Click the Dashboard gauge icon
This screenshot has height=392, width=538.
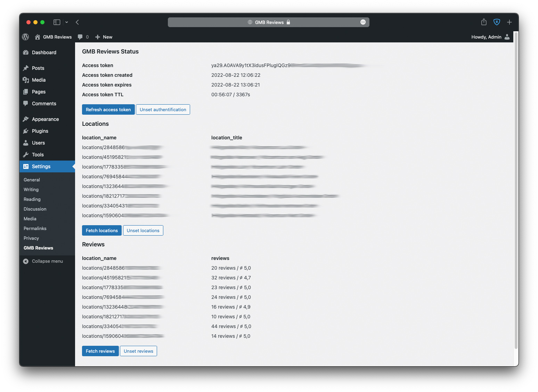[x=26, y=52]
